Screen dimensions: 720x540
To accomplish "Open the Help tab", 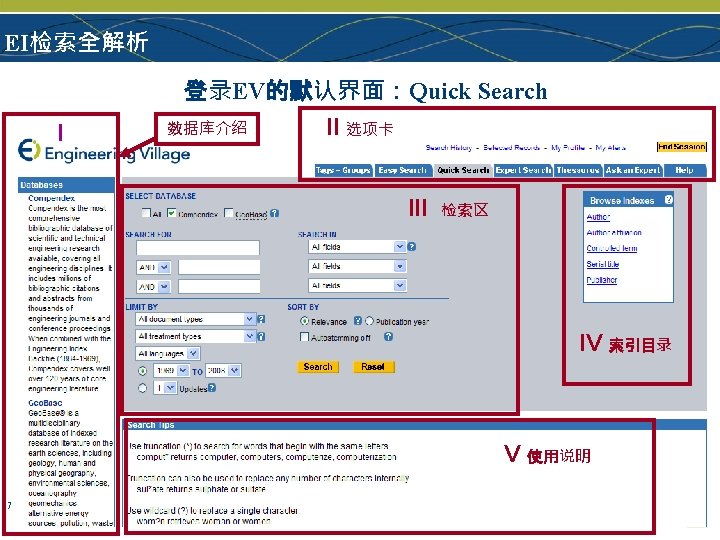I will [685, 170].
